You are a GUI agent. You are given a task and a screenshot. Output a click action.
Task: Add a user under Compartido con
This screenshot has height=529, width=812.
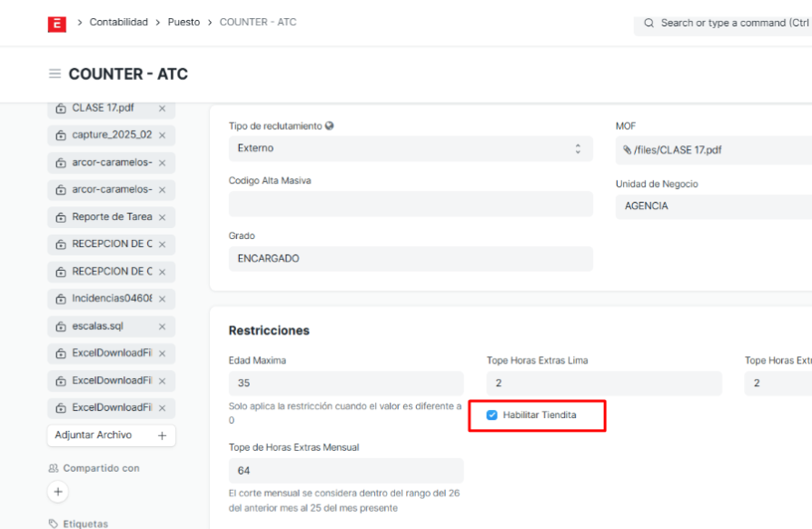tap(57, 492)
